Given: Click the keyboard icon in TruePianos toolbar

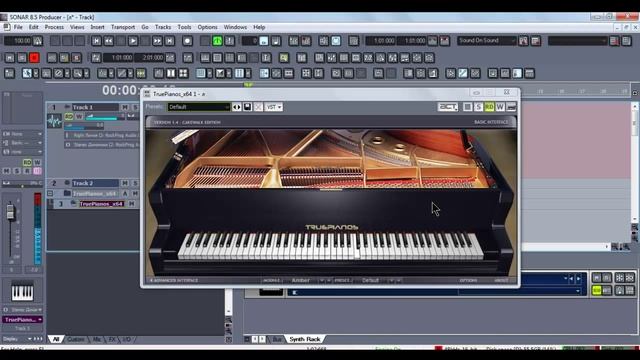Looking at the screenshot, I should point(511,107).
